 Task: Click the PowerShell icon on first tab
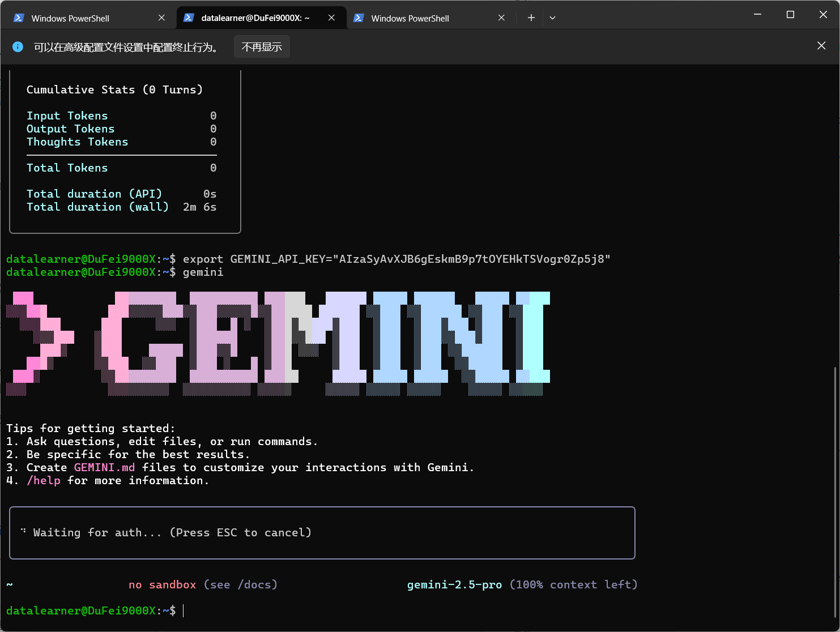[x=19, y=18]
